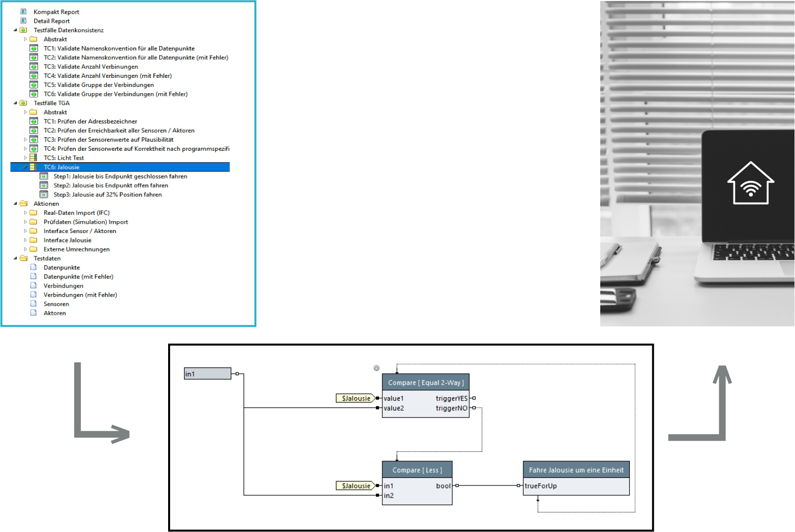The image size is (795, 532).
Task: Select the Verbindungen test data entry
Action: tap(63, 286)
